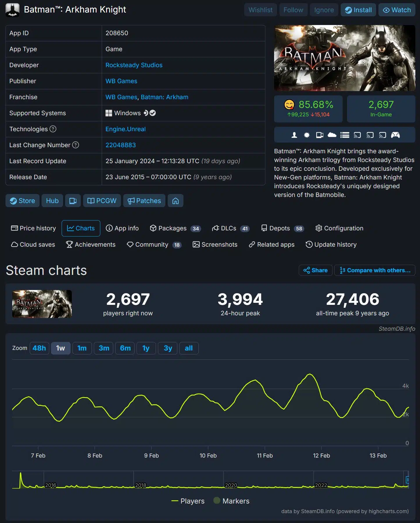Click the small Batman thumbnail in Steam charts
The image size is (420, 523).
42,304
